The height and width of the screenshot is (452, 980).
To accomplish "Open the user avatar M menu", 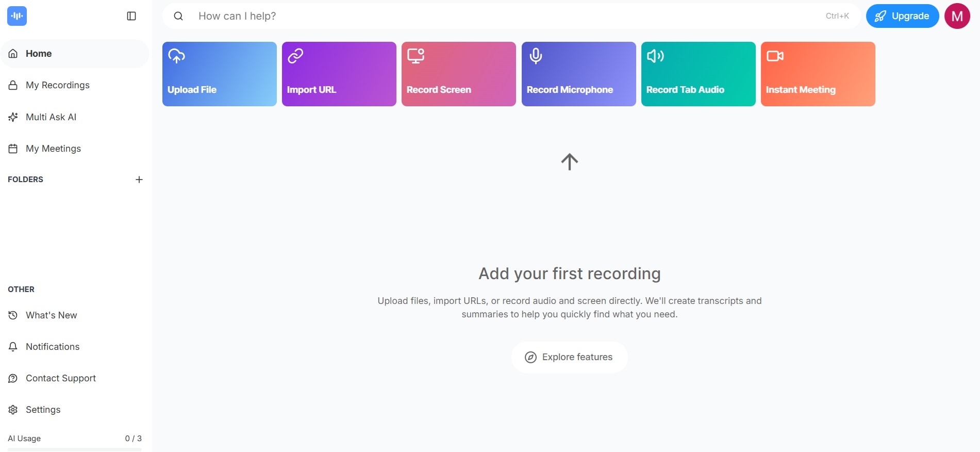I will (957, 16).
